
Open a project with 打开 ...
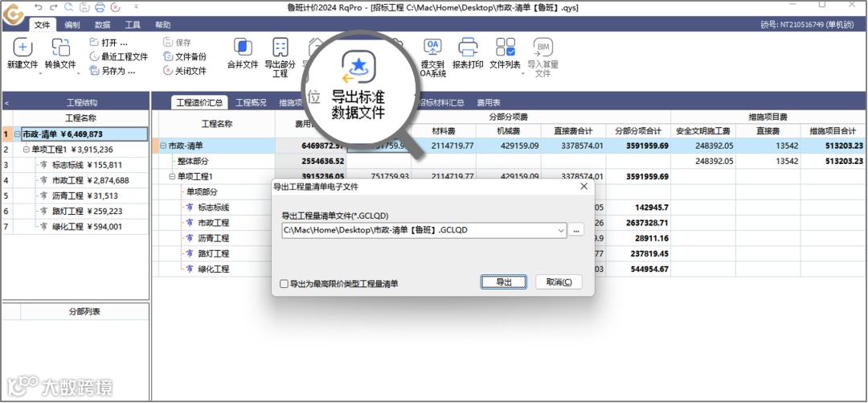tap(108, 43)
